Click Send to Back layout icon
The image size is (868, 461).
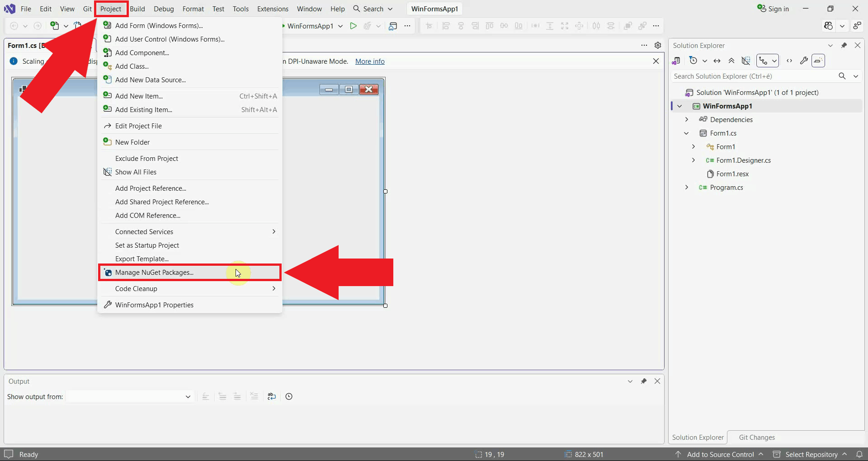pyautogui.click(x=642, y=26)
